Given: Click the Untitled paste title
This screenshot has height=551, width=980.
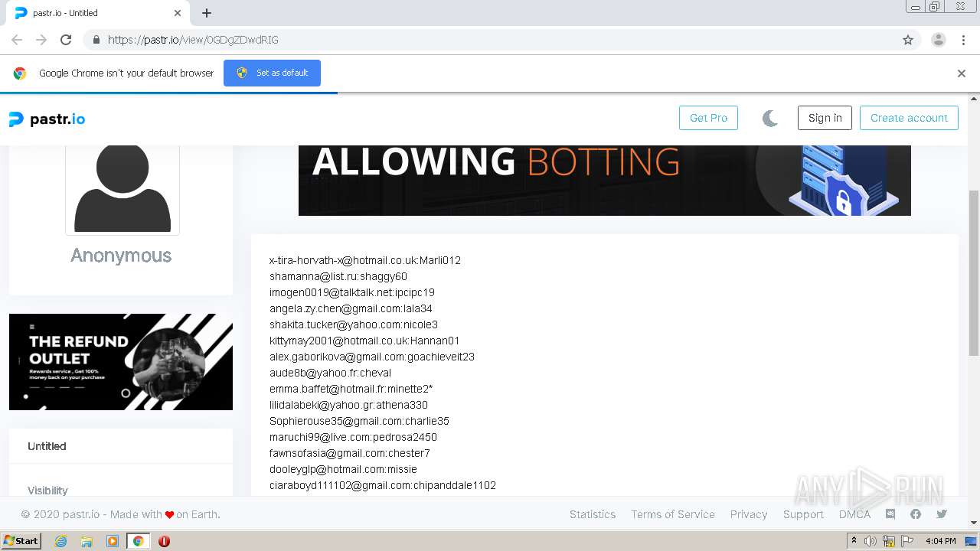Looking at the screenshot, I should click(x=47, y=446).
